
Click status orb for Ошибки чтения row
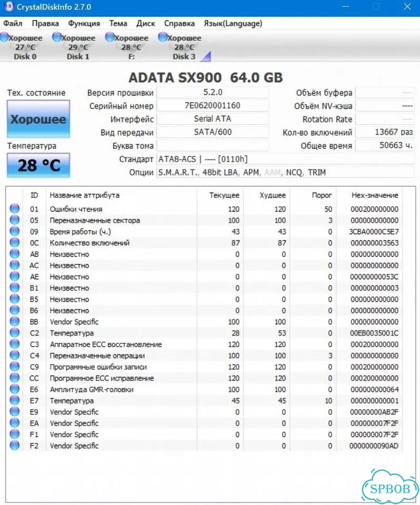[x=15, y=209]
